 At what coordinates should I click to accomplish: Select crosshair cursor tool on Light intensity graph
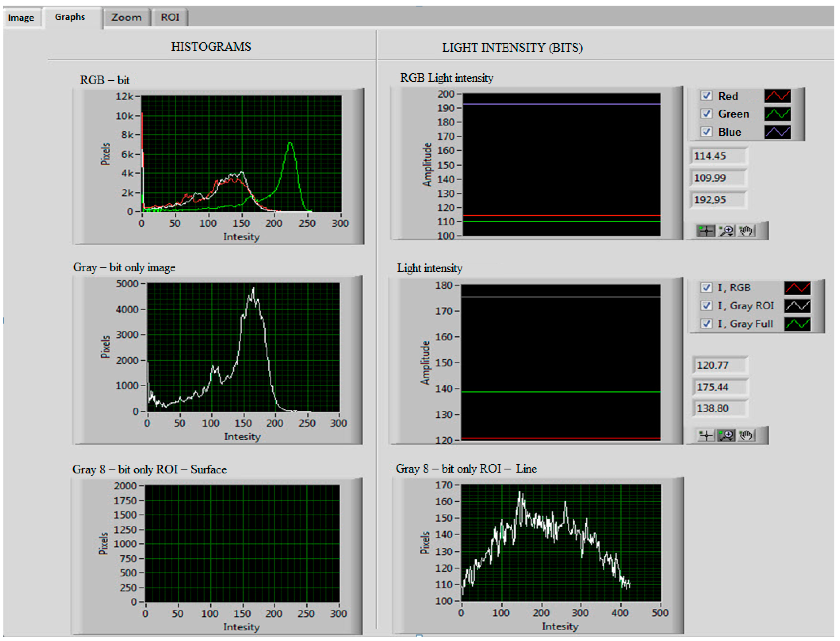pos(706,435)
